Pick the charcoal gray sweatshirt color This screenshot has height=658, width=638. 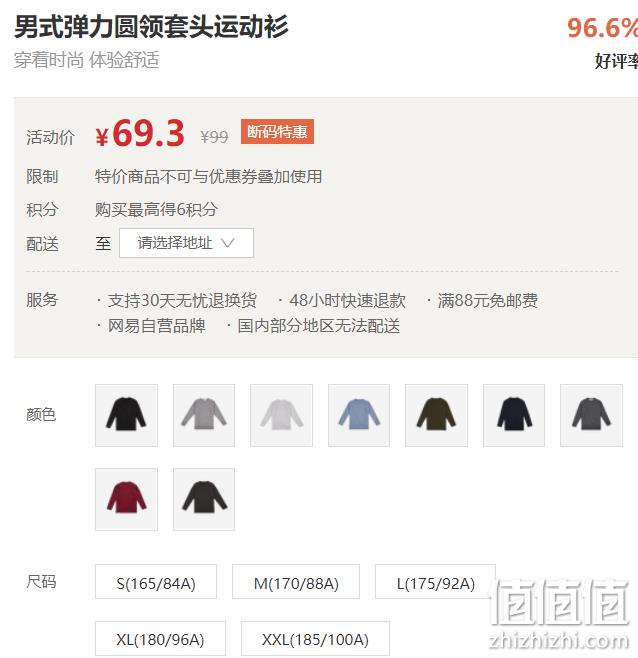click(x=591, y=415)
